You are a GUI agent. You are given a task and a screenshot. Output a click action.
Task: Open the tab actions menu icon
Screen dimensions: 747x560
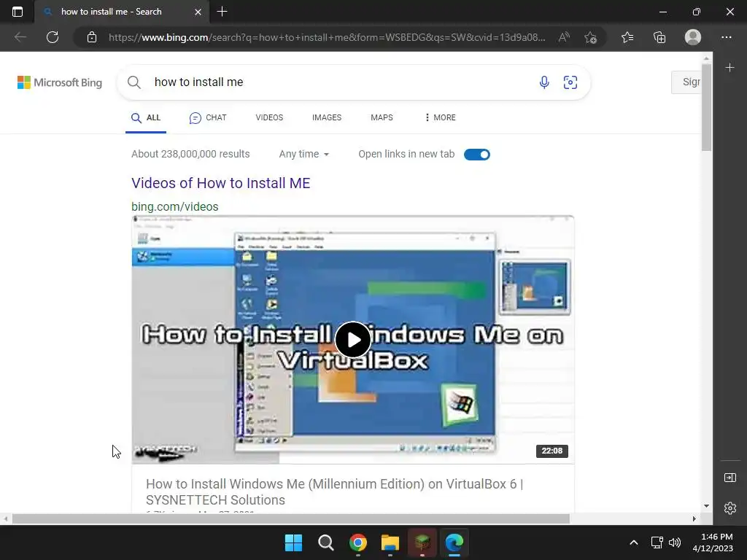tap(18, 12)
